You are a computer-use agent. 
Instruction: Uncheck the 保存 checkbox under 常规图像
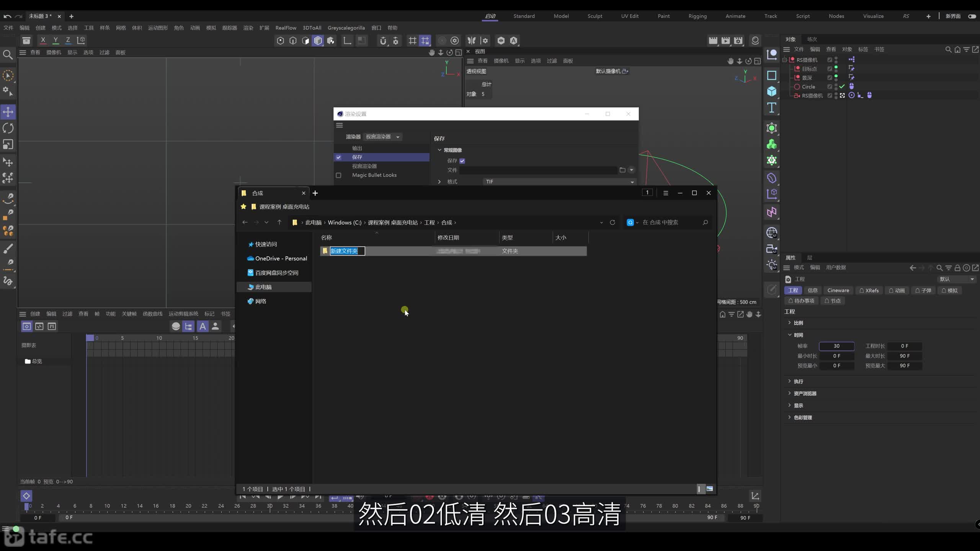click(x=462, y=161)
